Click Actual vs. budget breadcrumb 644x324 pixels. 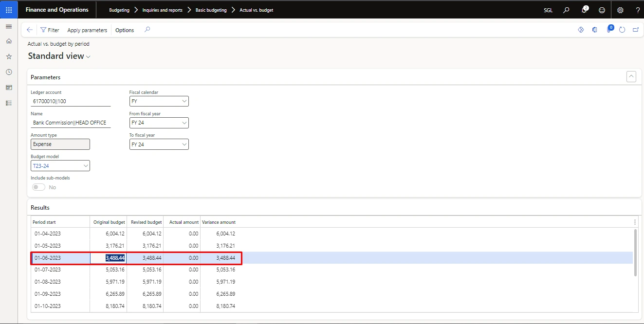click(x=257, y=10)
